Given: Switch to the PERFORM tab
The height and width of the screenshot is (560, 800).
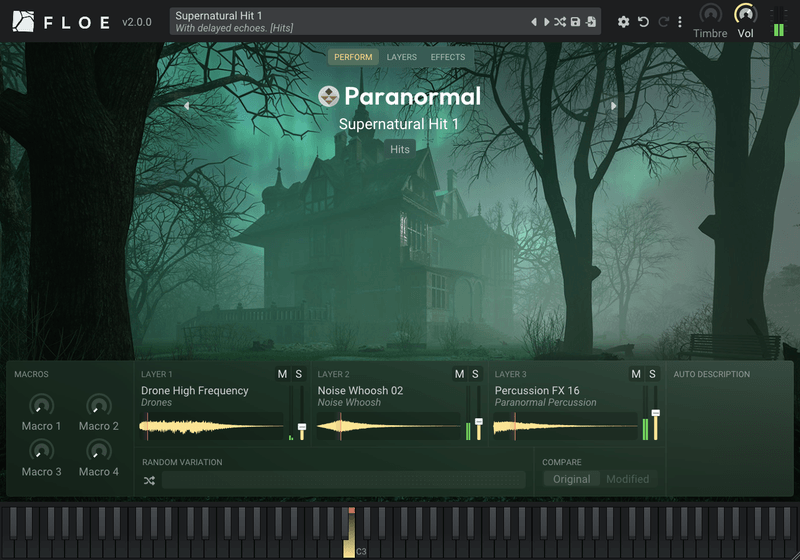Looking at the screenshot, I should 353,57.
